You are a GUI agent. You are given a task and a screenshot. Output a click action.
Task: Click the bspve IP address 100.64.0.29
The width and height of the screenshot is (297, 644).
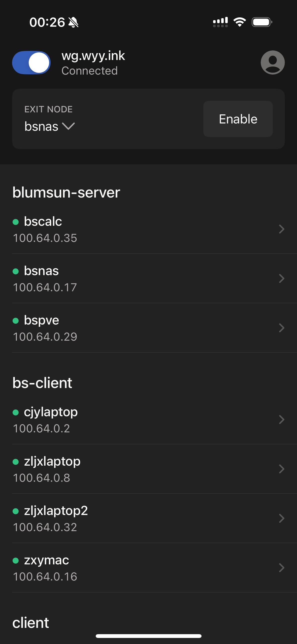coord(45,337)
